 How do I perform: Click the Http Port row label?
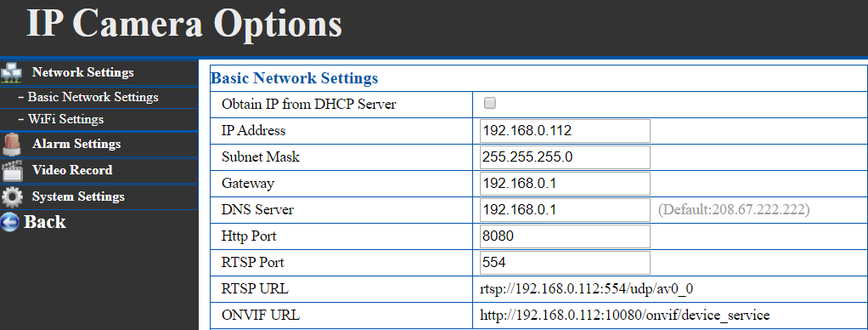pos(249,236)
